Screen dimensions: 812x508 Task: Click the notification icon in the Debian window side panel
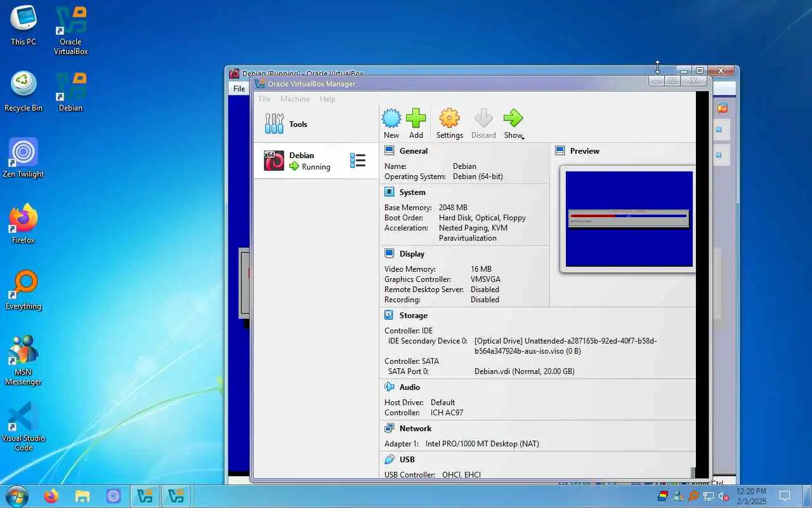point(722,109)
